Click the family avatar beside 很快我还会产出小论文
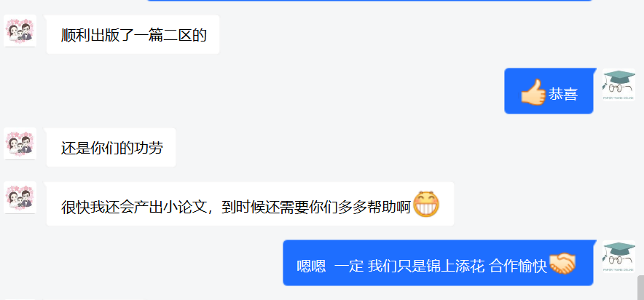The width and height of the screenshot is (644, 300). coord(20,198)
